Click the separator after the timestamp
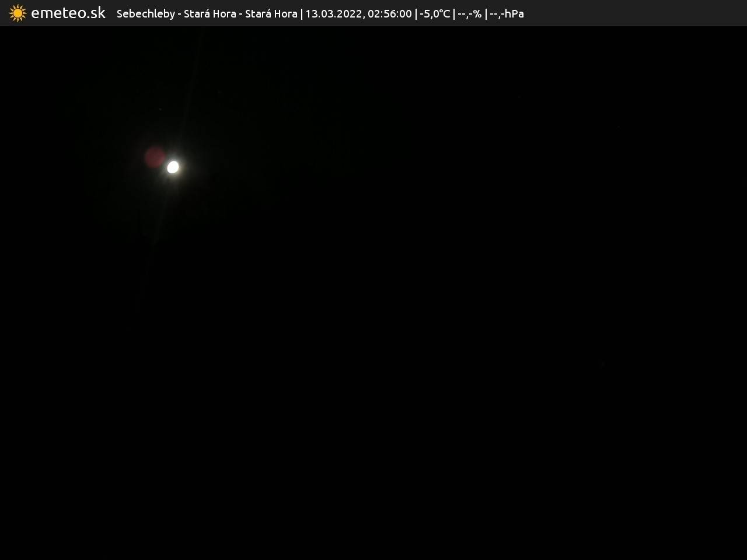Image resolution: width=747 pixels, height=560 pixels. click(x=416, y=13)
